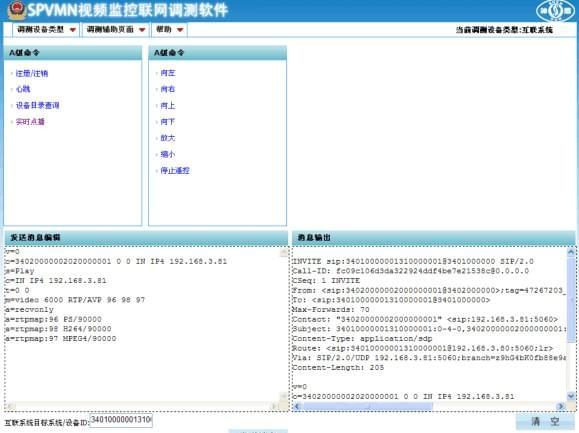Click the right arrow of the 发送消息编辑 horizontal scrollbar
The image size is (579, 433).
(x=274, y=406)
